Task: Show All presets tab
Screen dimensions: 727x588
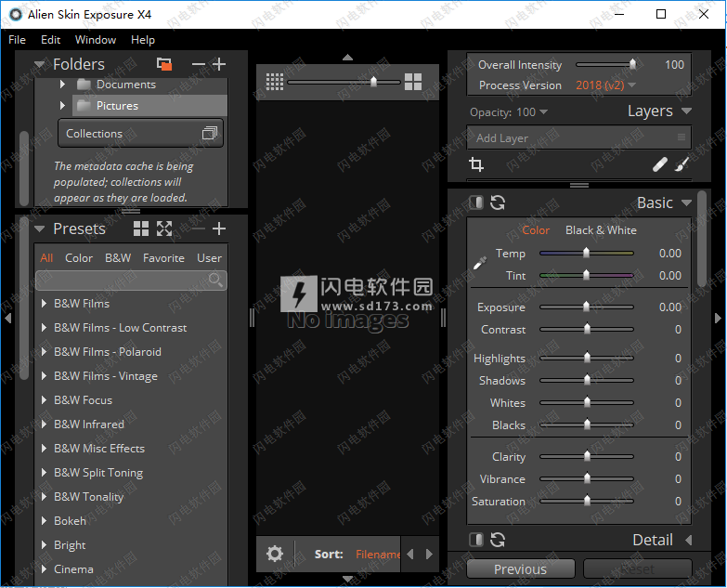Action: (x=46, y=258)
